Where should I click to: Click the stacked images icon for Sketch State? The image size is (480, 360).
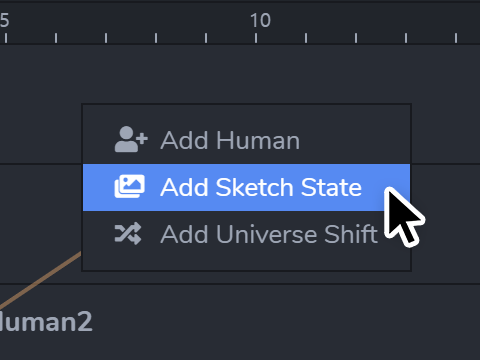pos(130,187)
